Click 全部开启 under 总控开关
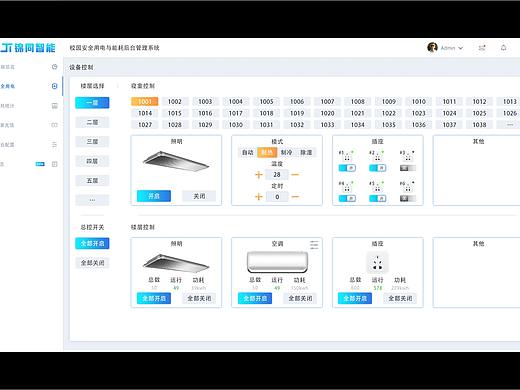 tap(92, 243)
